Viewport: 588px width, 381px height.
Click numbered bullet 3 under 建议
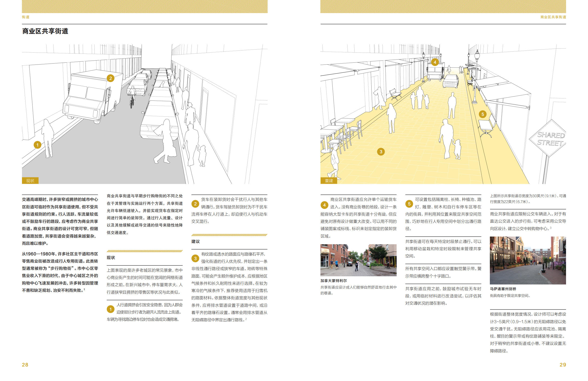point(195,259)
